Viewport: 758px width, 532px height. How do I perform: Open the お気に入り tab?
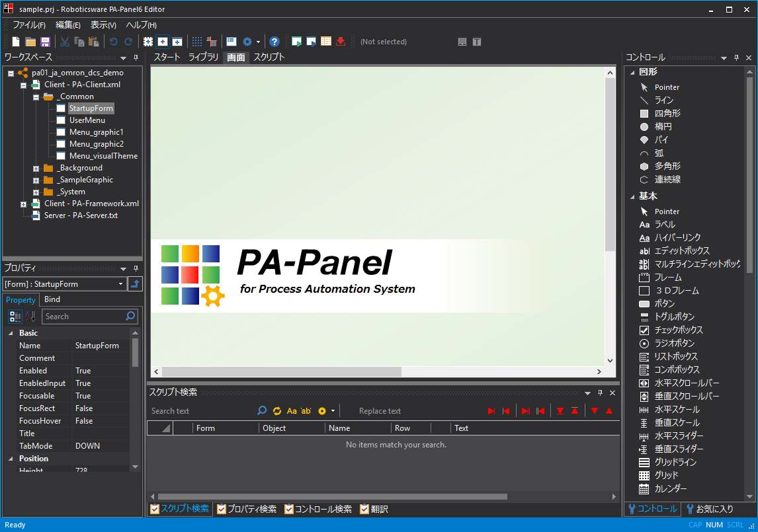[710, 510]
